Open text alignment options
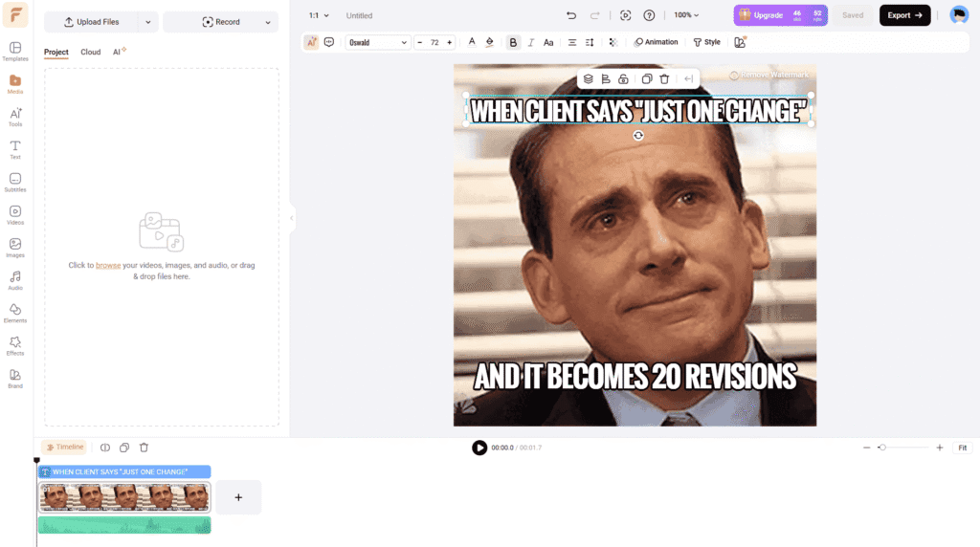 572,42
